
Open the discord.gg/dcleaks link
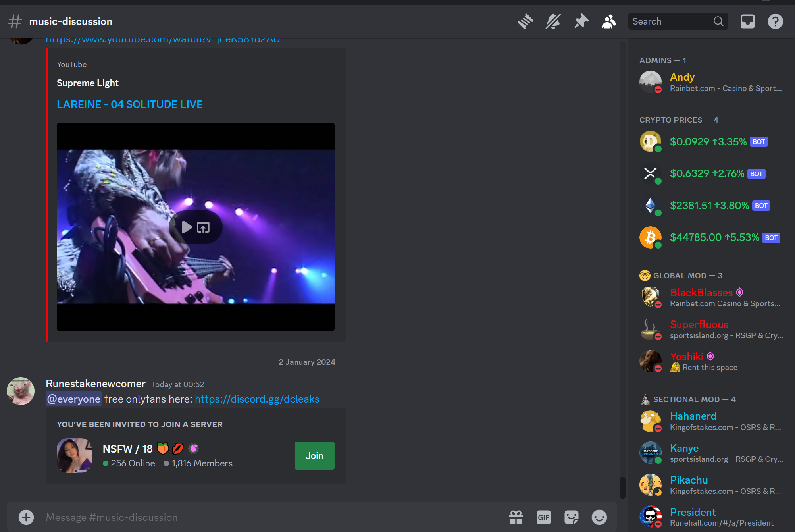pyautogui.click(x=257, y=399)
